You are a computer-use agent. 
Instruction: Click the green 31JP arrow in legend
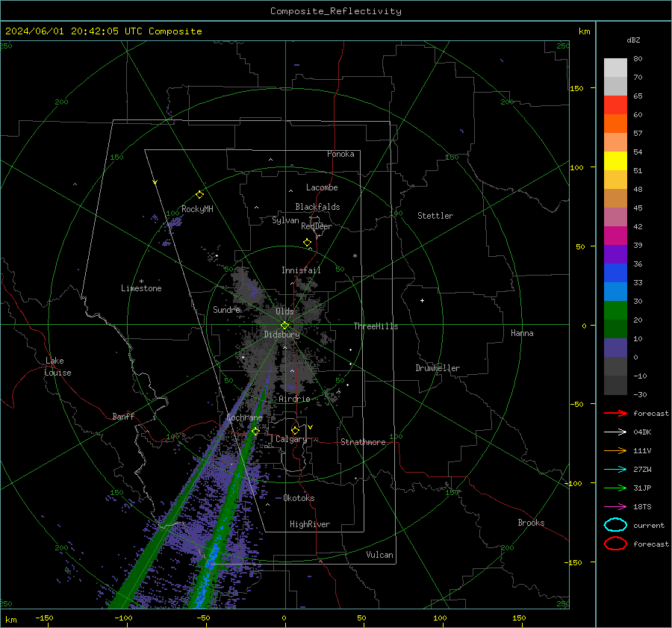point(615,488)
